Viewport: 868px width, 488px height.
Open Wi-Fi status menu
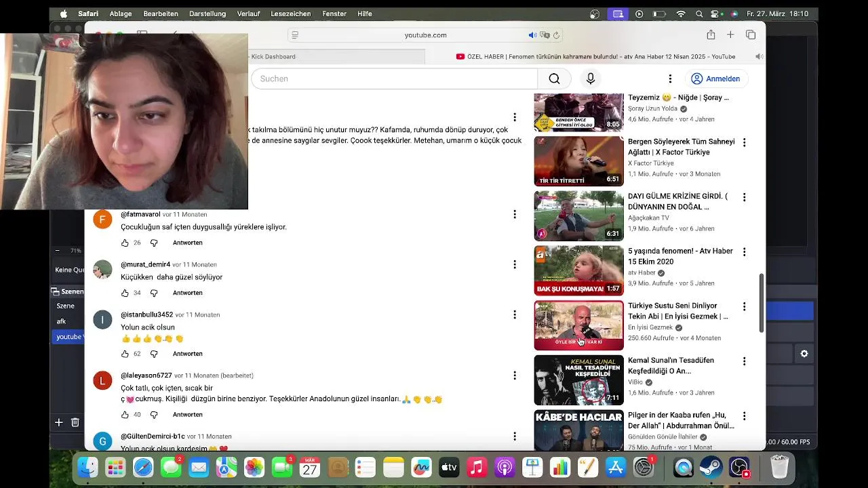(x=681, y=14)
